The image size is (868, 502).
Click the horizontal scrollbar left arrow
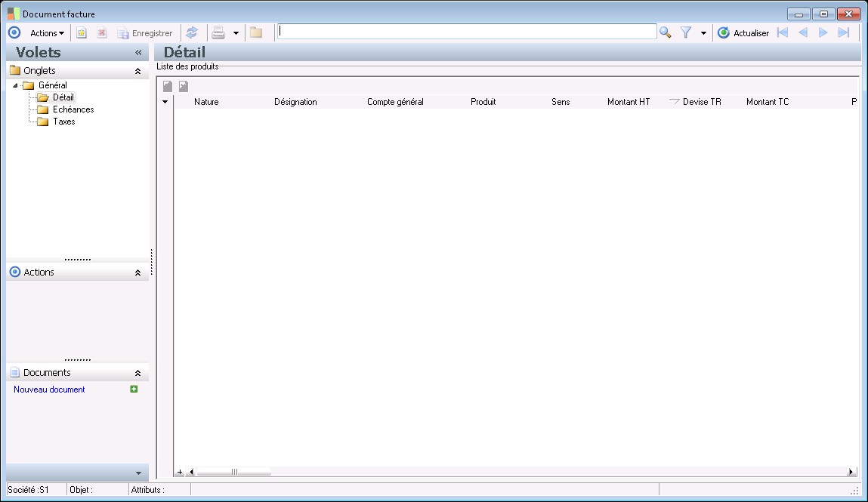coord(192,472)
